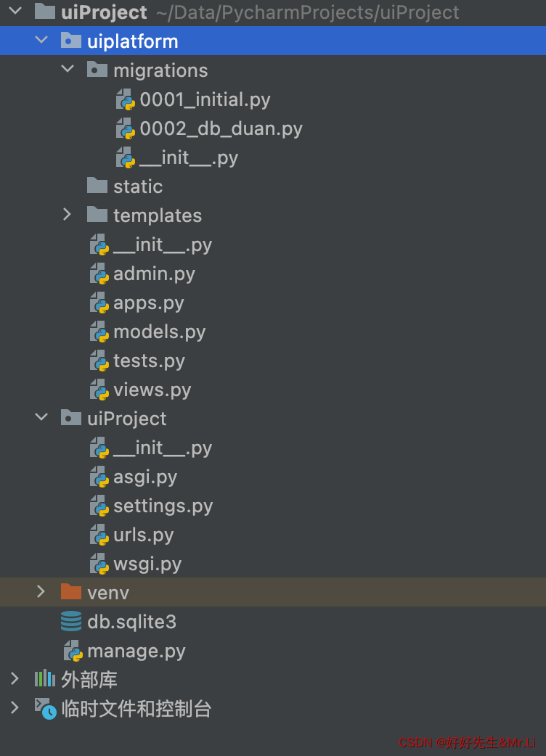Open the tests.py file name

[149, 361]
